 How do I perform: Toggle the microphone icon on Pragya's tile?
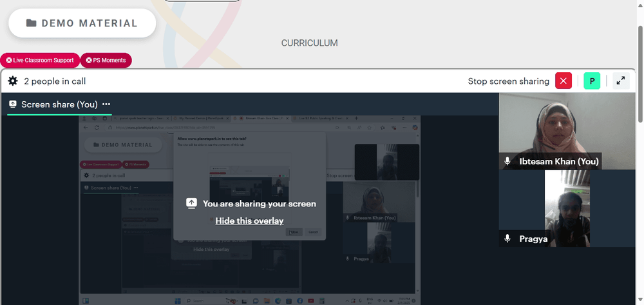point(507,239)
